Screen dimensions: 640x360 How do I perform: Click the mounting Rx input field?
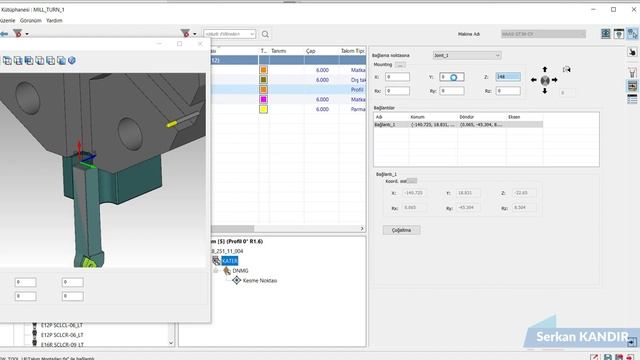tap(397, 91)
